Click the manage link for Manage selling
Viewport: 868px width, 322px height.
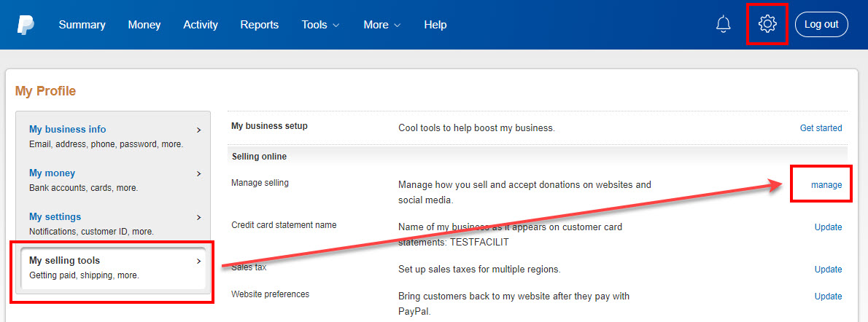[826, 185]
